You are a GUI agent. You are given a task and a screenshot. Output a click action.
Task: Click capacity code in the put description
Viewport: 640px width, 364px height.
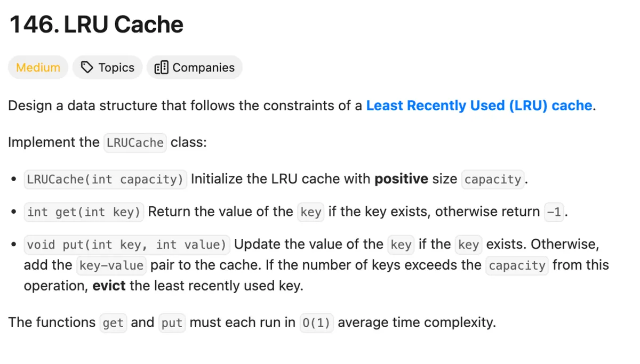[x=517, y=265]
